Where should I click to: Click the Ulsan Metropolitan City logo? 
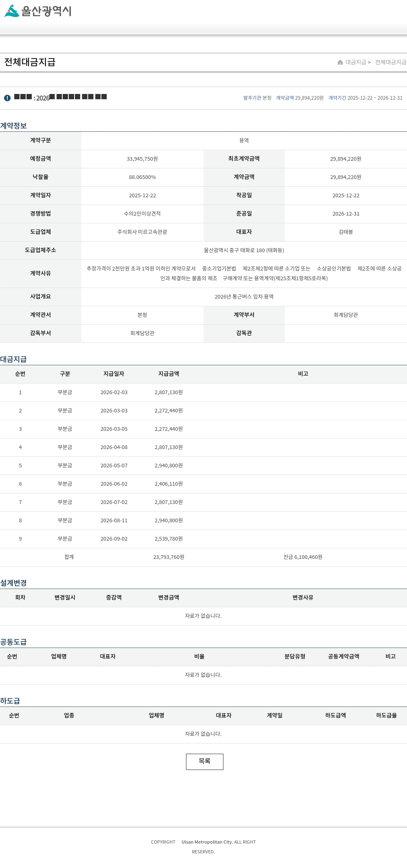coord(38,11)
